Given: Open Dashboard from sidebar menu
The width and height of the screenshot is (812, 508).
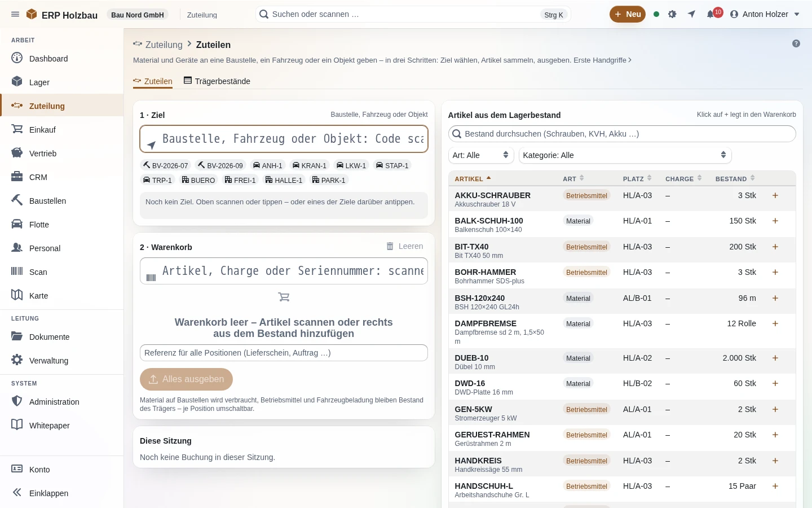Looking at the screenshot, I should 62,58.
